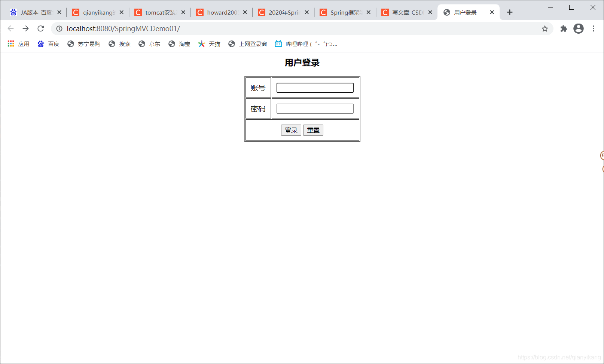Close the Spring框架 tab
Screen dimensions: 604x364
[368, 12]
